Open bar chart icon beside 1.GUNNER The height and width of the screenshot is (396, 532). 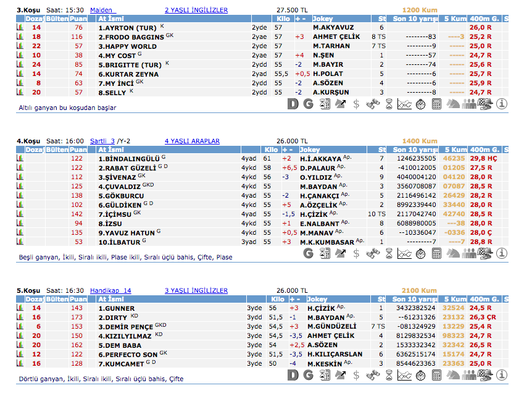(20, 308)
